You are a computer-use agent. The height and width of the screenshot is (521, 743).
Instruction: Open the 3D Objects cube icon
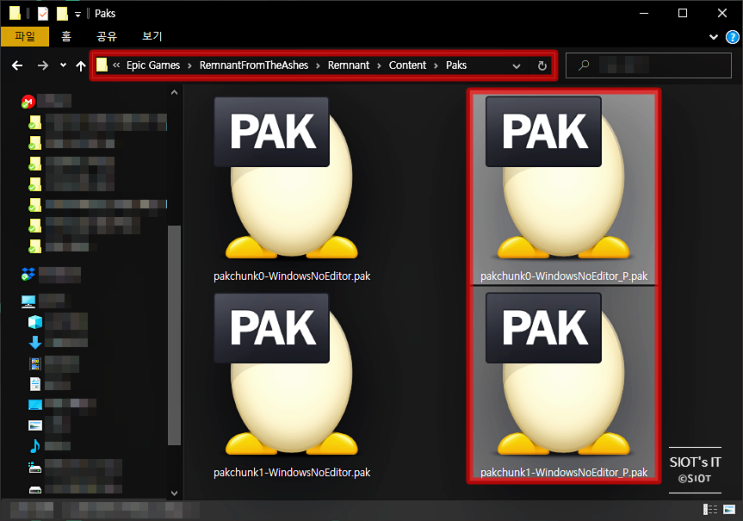35,322
